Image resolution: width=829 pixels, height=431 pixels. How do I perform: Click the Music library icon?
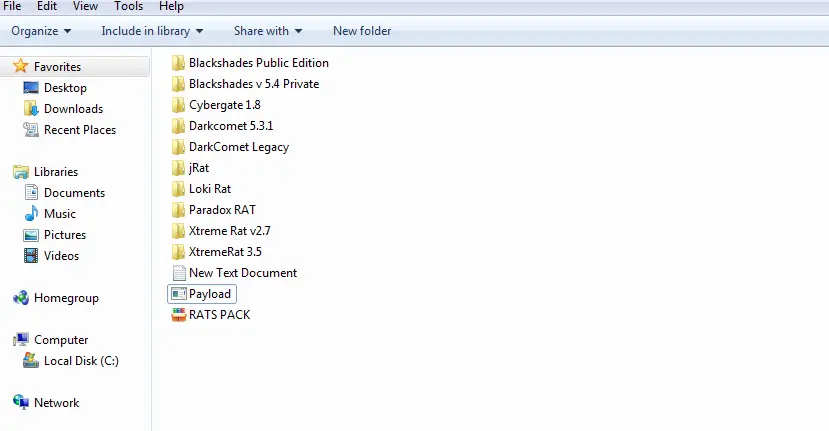[x=31, y=214]
